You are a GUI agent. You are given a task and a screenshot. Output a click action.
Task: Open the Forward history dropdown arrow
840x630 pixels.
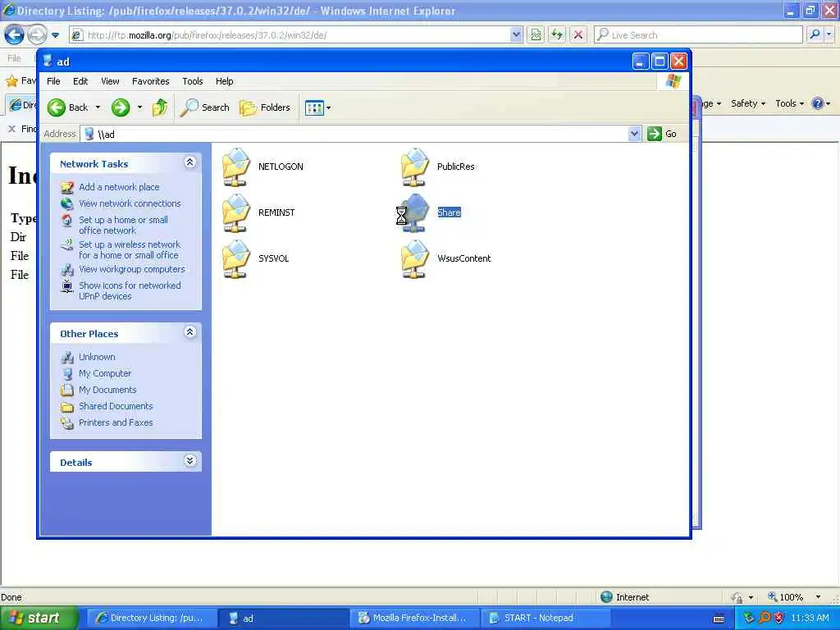139,107
